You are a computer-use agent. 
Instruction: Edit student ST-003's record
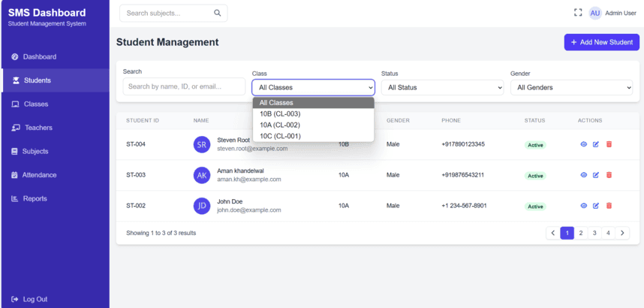(596, 175)
